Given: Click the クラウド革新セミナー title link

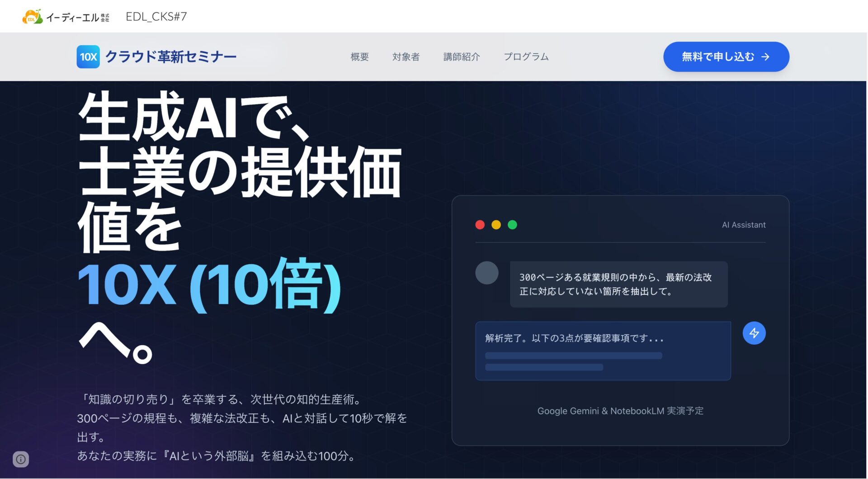Looking at the screenshot, I should [170, 56].
